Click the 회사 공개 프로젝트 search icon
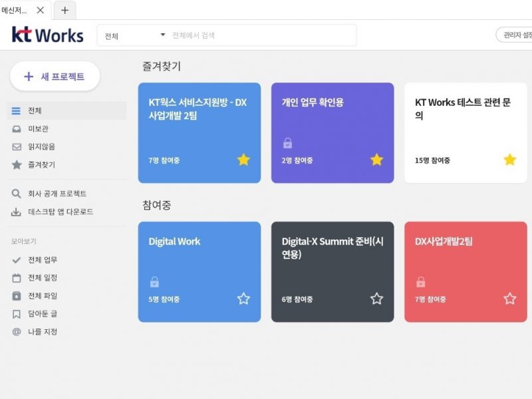The height and width of the screenshot is (399, 532). (16, 194)
